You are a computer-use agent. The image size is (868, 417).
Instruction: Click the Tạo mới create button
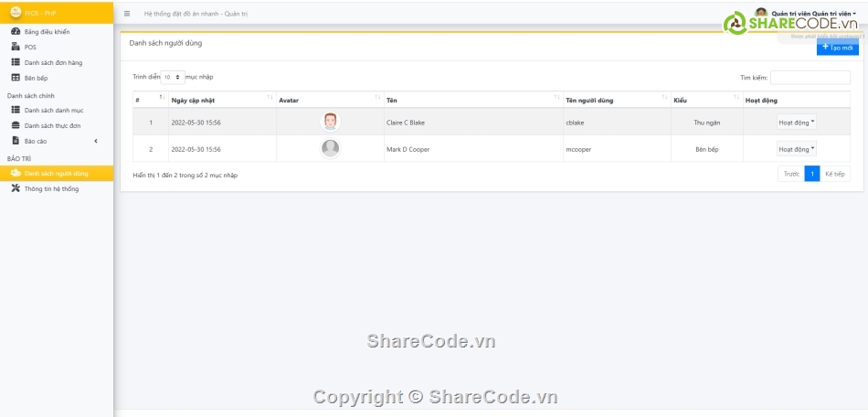(x=837, y=48)
